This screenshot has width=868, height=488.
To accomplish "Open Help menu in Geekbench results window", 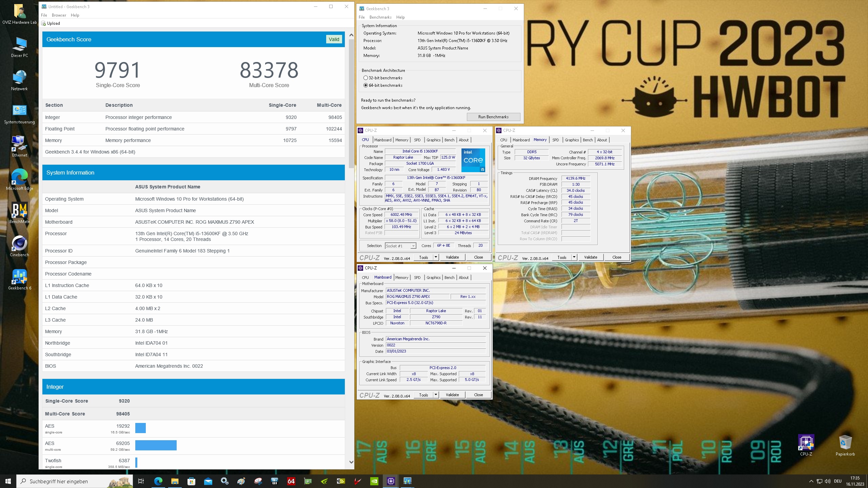I will pos(75,15).
